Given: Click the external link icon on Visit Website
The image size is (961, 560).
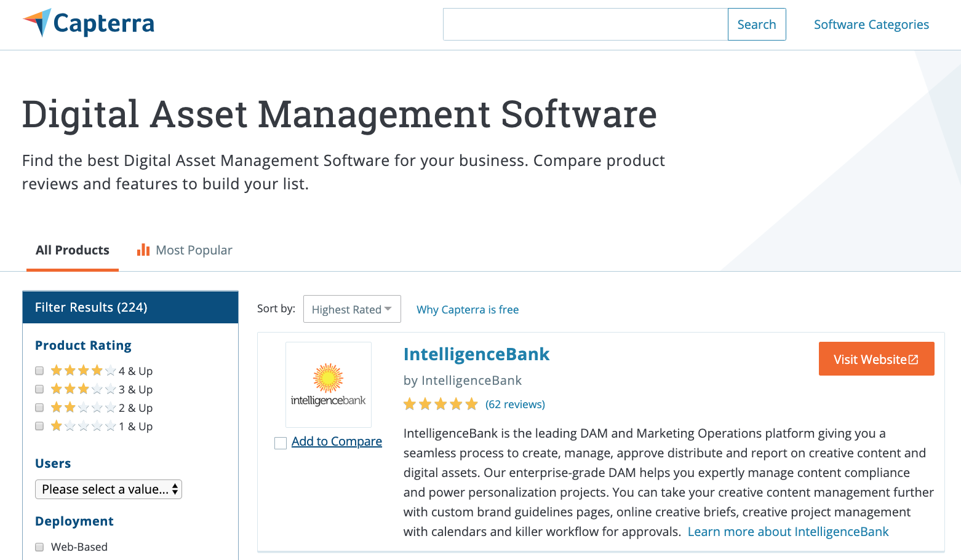Looking at the screenshot, I should click(x=914, y=360).
